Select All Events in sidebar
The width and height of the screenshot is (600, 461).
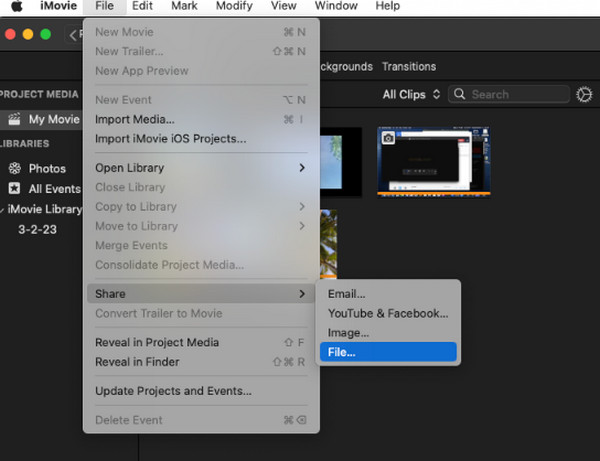pos(54,189)
